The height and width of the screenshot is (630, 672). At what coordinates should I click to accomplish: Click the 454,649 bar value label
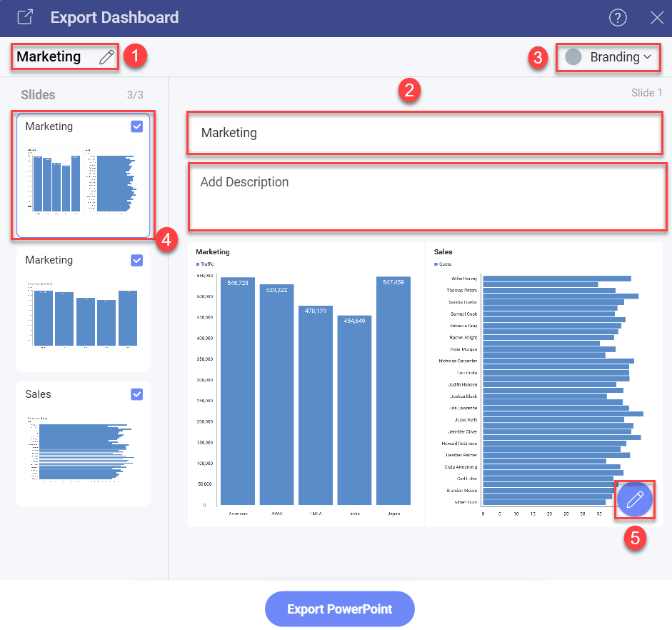(x=354, y=321)
